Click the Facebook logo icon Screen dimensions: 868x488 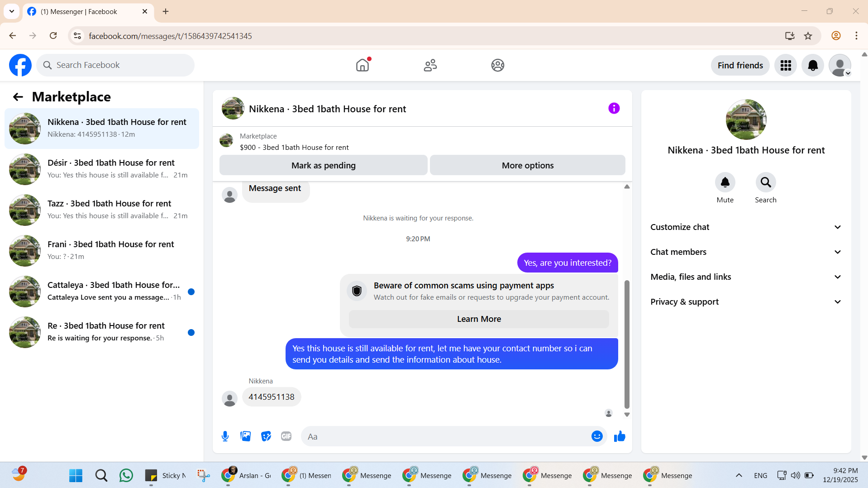coord(20,65)
